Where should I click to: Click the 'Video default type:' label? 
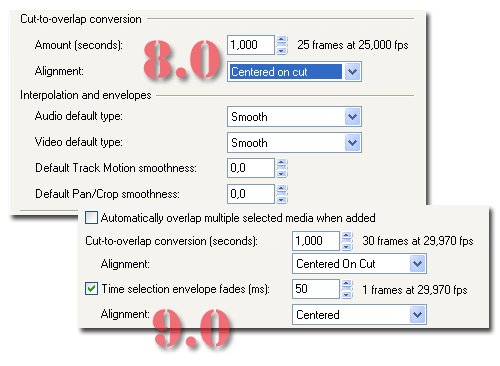79,142
